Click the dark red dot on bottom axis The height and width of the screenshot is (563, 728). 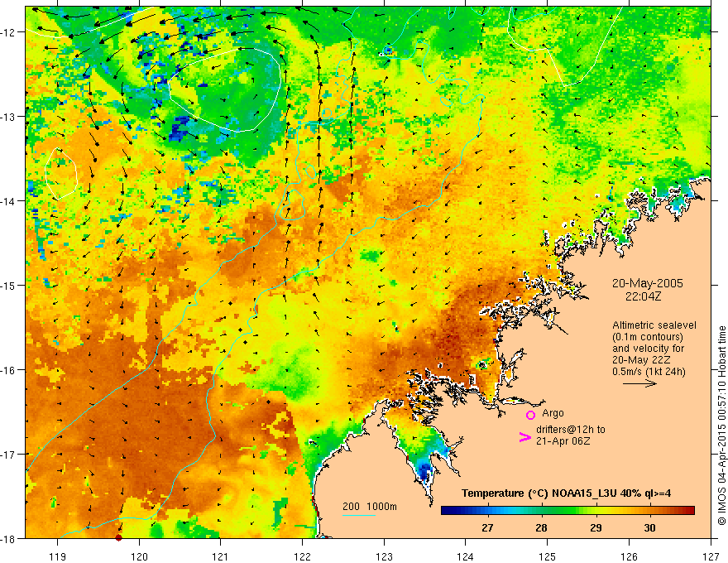pyautogui.click(x=118, y=537)
